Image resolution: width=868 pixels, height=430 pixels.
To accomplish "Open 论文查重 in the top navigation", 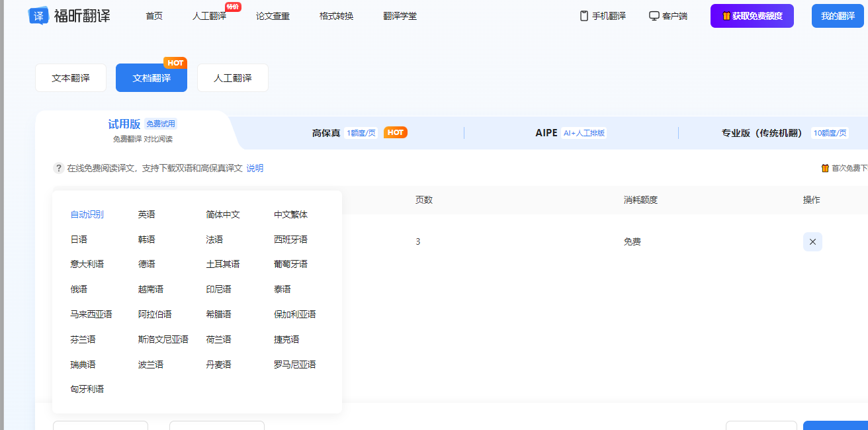I will [273, 16].
